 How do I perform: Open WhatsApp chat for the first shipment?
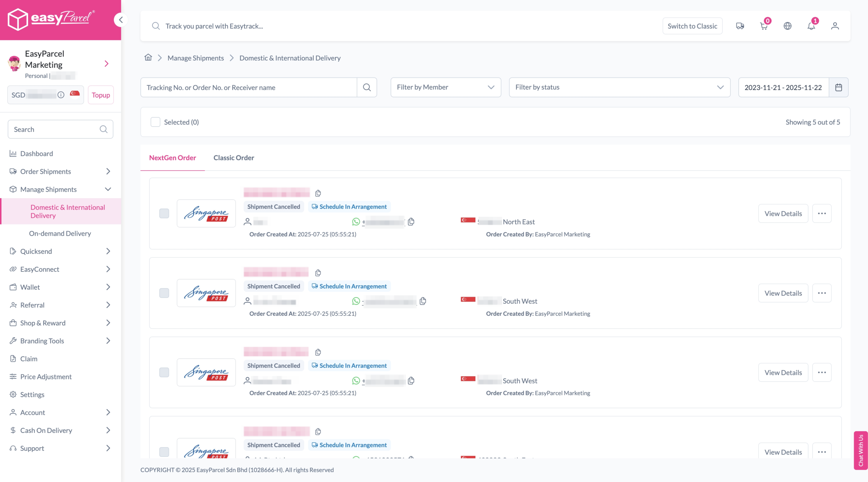(x=356, y=222)
